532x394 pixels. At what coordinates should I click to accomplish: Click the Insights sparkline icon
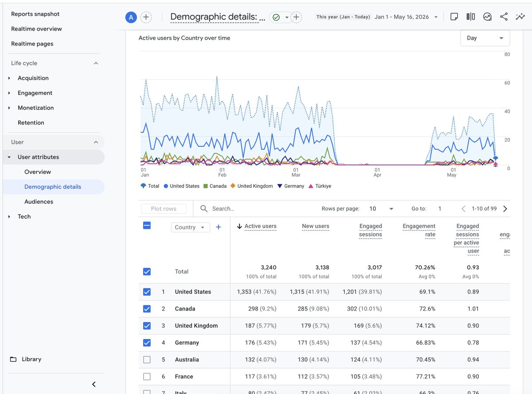(x=520, y=17)
